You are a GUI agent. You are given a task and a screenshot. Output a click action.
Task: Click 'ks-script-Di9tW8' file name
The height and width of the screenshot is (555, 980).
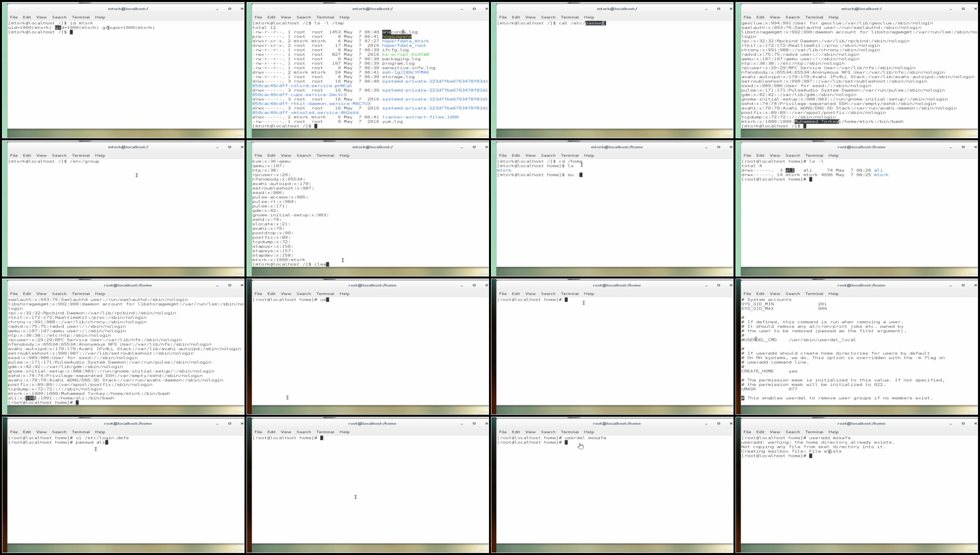pos(405,54)
